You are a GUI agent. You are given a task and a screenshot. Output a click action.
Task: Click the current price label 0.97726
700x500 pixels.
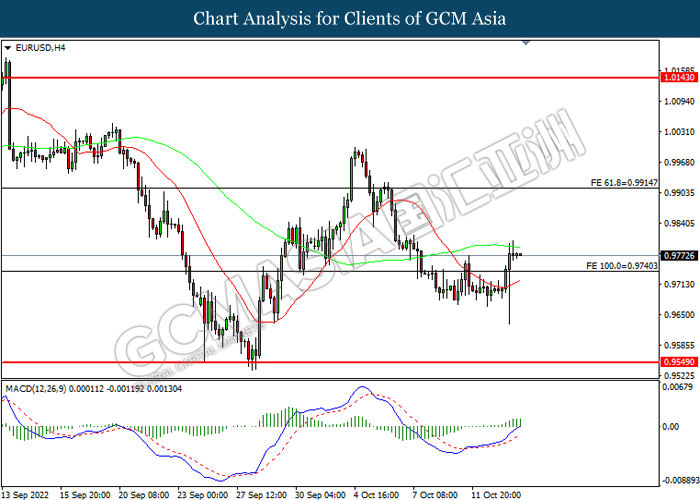pyautogui.click(x=679, y=256)
